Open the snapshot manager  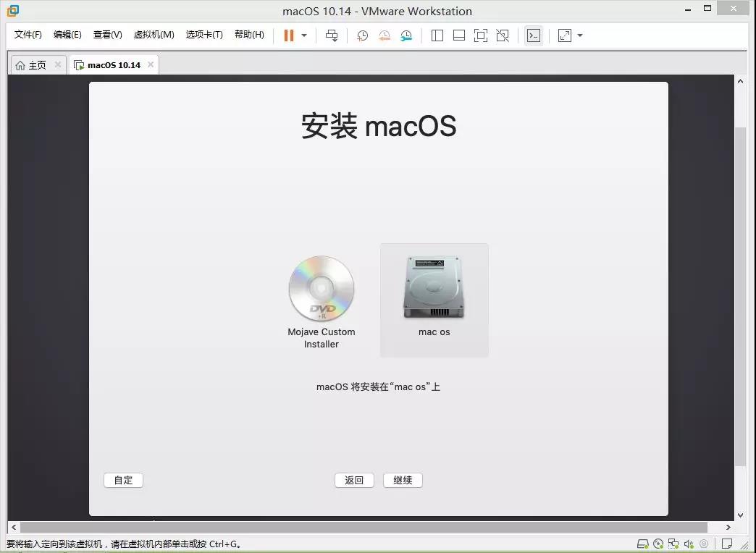coord(406,35)
